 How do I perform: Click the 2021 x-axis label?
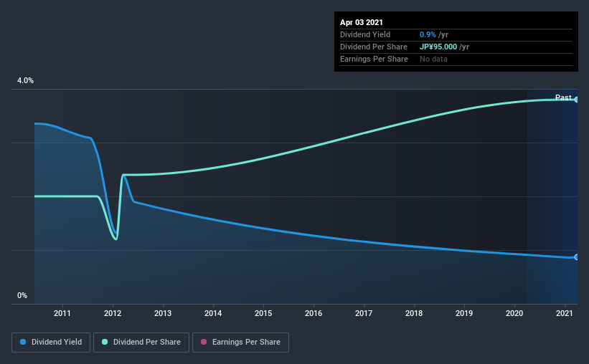pyautogui.click(x=564, y=313)
